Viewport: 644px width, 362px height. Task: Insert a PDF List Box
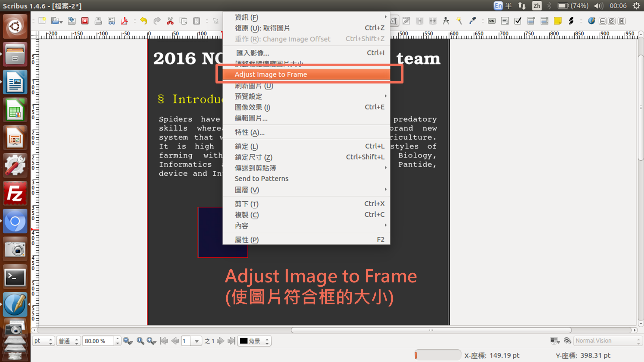click(x=544, y=21)
